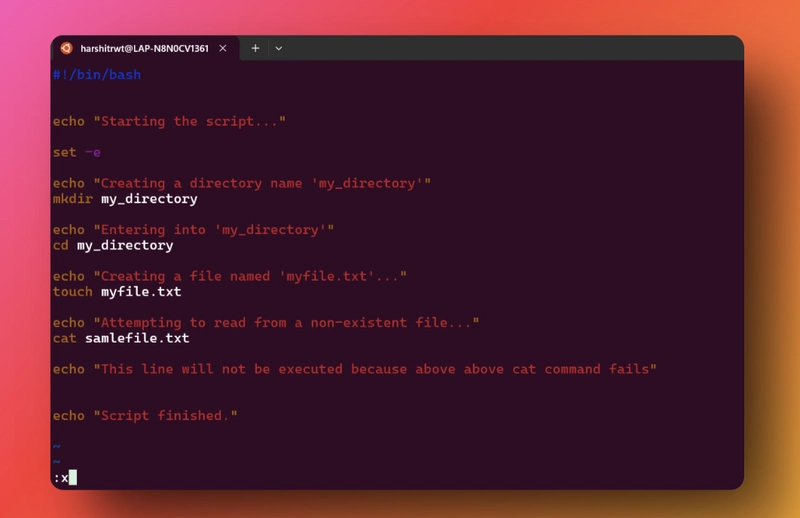The height and width of the screenshot is (518, 800).
Task: Click on the 'cat samlefile.txt' command
Action: click(x=121, y=338)
